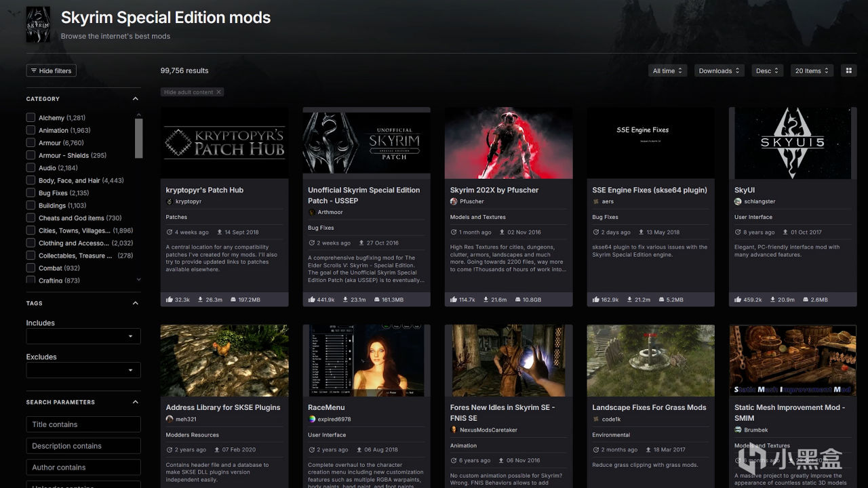Focus the 'Title contains' search field
Image resolution: width=868 pixels, height=488 pixels.
point(83,424)
